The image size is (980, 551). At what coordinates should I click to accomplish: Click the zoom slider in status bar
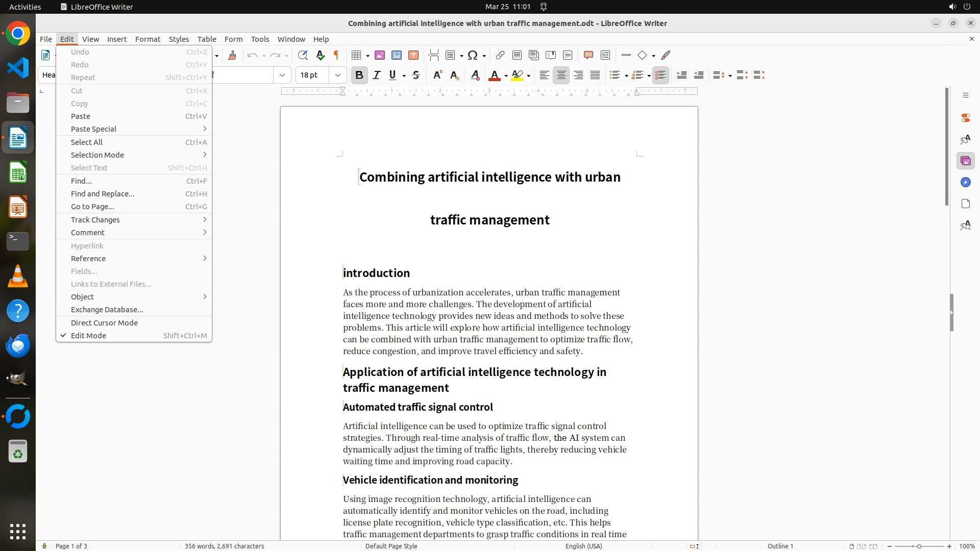click(x=919, y=546)
